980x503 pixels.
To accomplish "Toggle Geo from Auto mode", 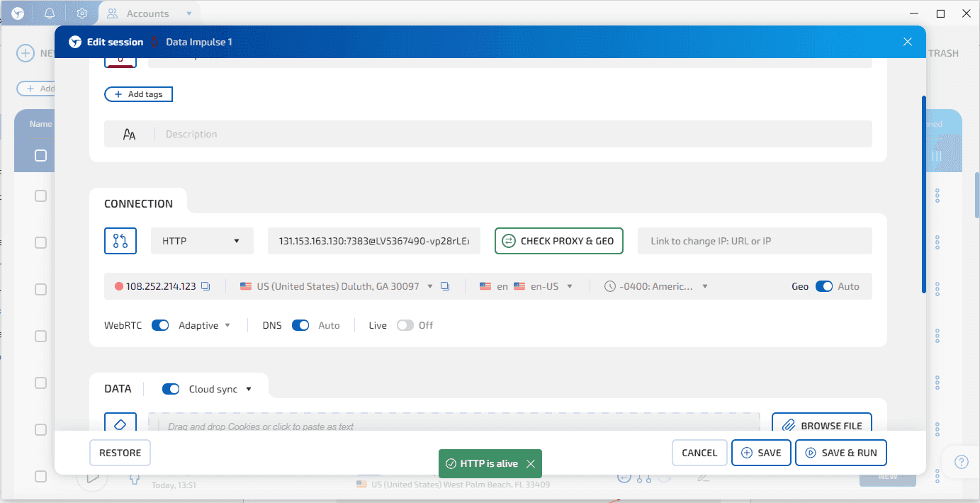I will tap(823, 286).
